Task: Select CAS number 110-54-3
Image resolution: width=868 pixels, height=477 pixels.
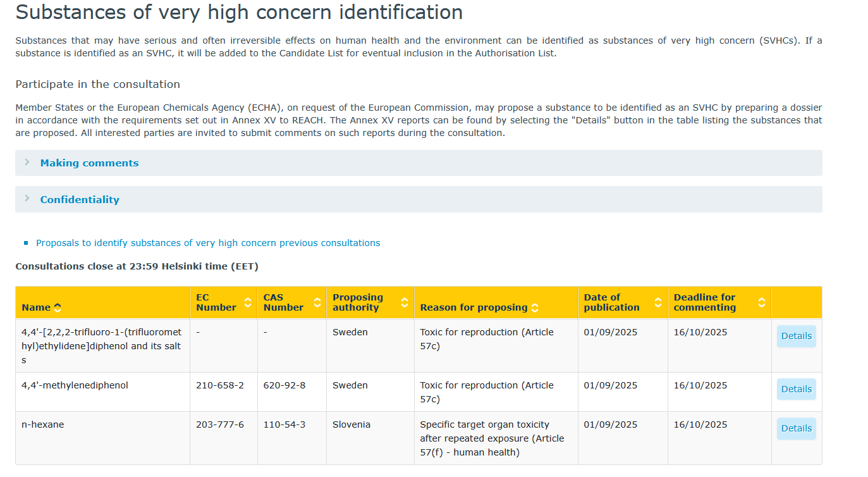Action: pyautogui.click(x=284, y=424)
